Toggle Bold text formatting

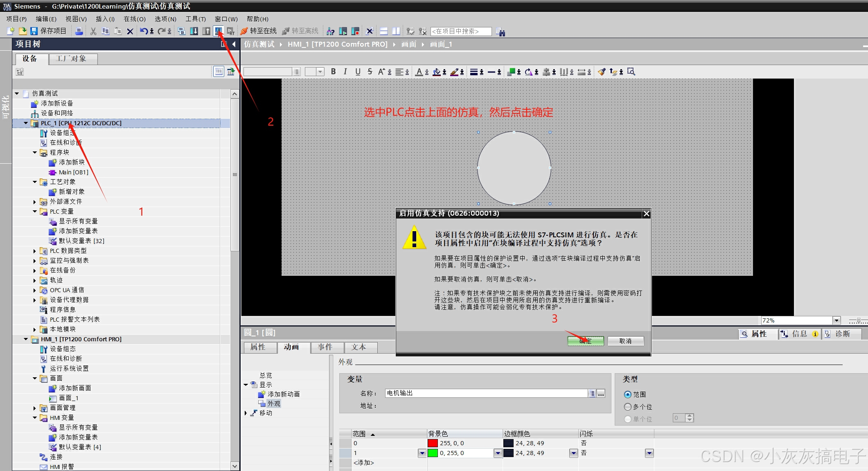tap(334, 72)
